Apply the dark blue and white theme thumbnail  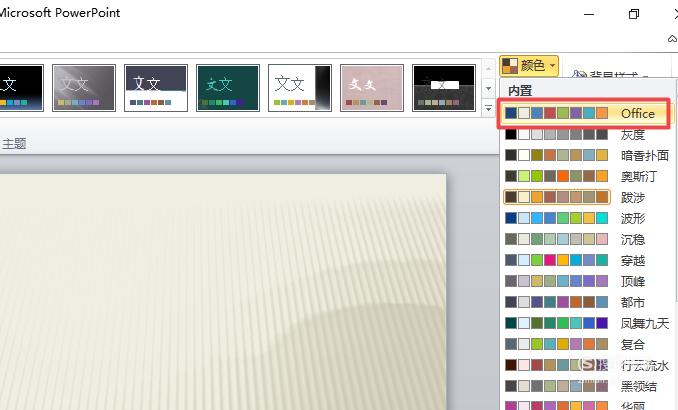pyautogui.click(x=156, y=88)
